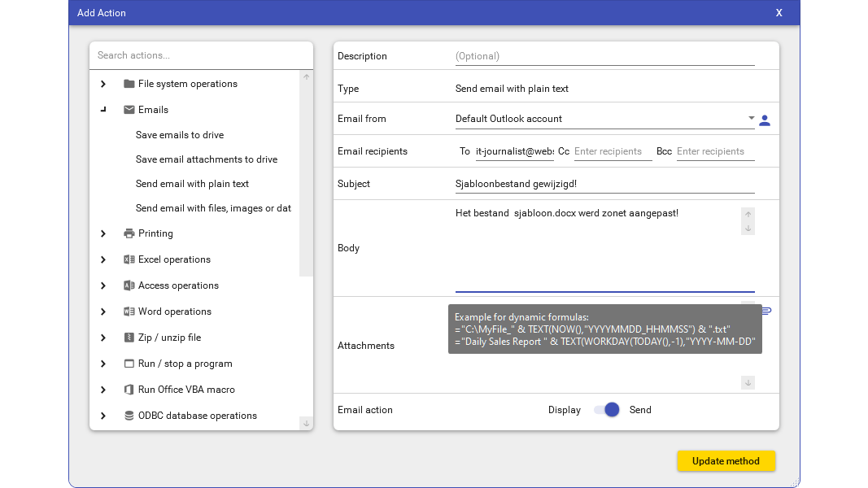Viewport: 868px width, 488px height.
Task: Click the ODBC database operations icon
Action: click(x=129, y=416)
